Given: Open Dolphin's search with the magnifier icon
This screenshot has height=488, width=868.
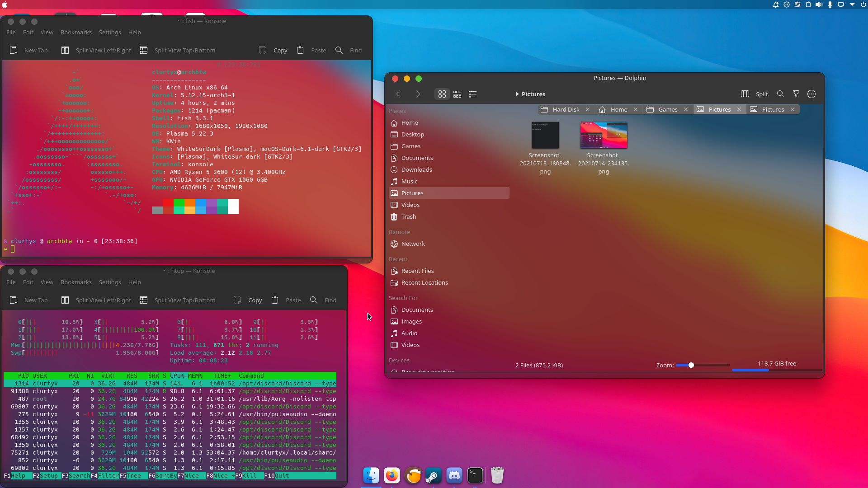Looking at the screenshot, I should pyautogui.click(x=780, y=94).
